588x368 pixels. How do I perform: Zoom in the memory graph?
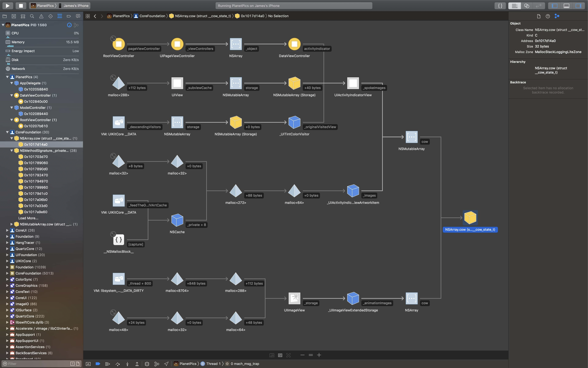[x=319, y=355]
